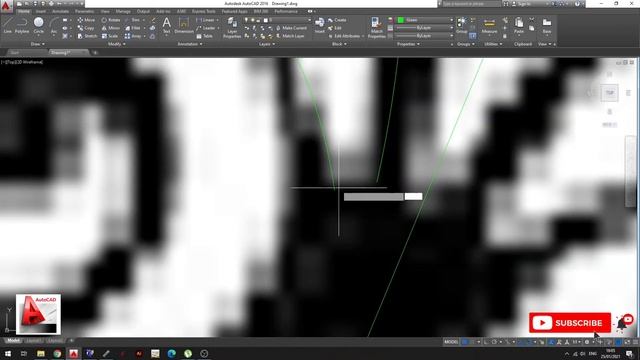Switch to the Annotate ribbon tab

60,11
